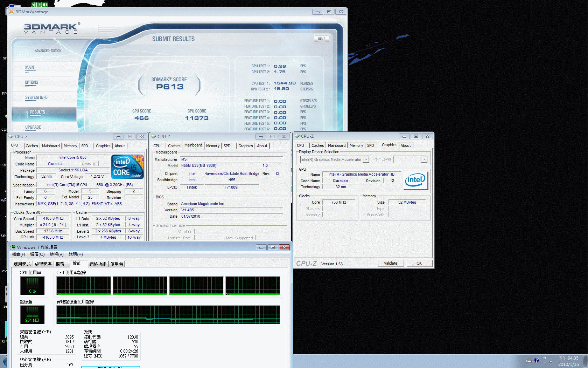Click the Intel Core i5 inside logo

coord(127,167)
